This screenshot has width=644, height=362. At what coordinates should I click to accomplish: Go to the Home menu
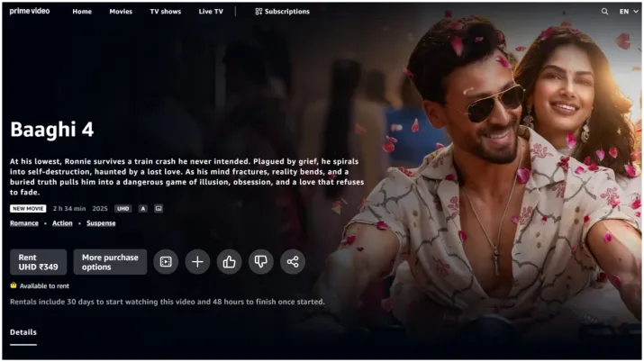point(82,12)
